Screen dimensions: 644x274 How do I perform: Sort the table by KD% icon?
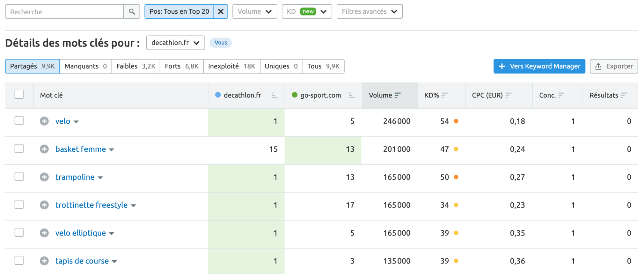tap(445, 95)
